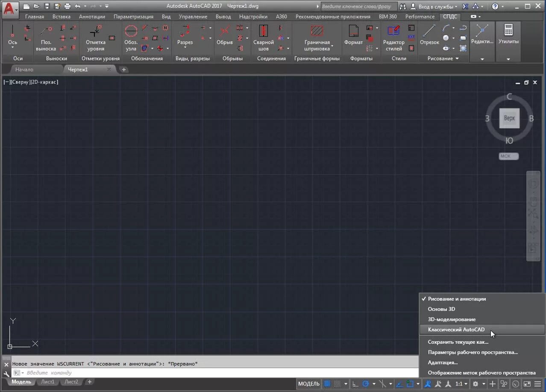546x392 pixels.
Task: Click Сохранить текущее как... menu entry
Action: pyautogui.click(x=458, y=342)
